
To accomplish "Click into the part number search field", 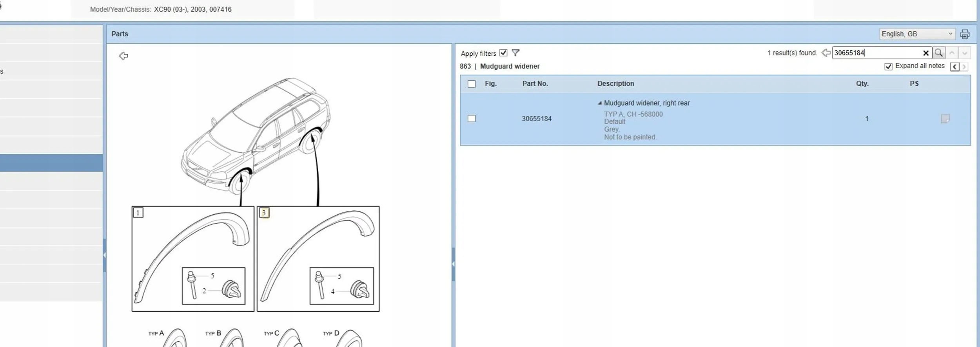I will [x=877, y=53].
